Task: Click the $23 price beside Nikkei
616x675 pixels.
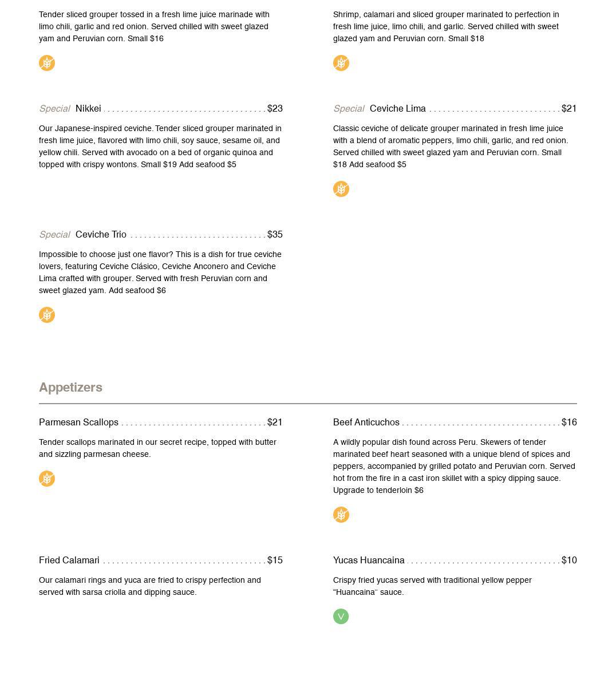Action: [275, 109]
